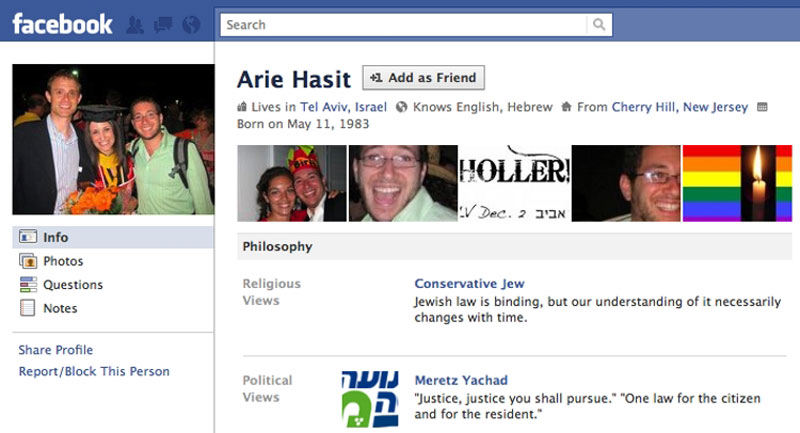The image size is (800, 433).
Task: Click the Info sidebar icon
Action: 28,237
